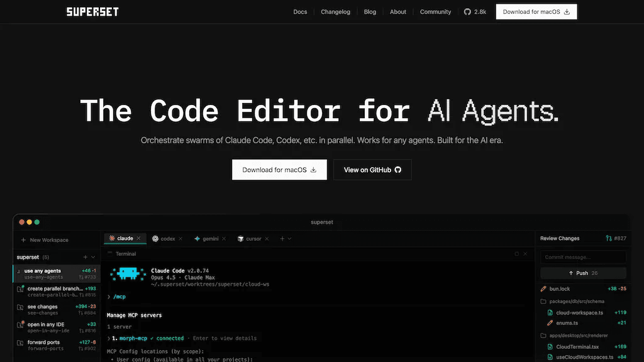Push 26 commits with Push button
Image resolution: width=644 pixels, height=362 pixels.
[583, 273]
